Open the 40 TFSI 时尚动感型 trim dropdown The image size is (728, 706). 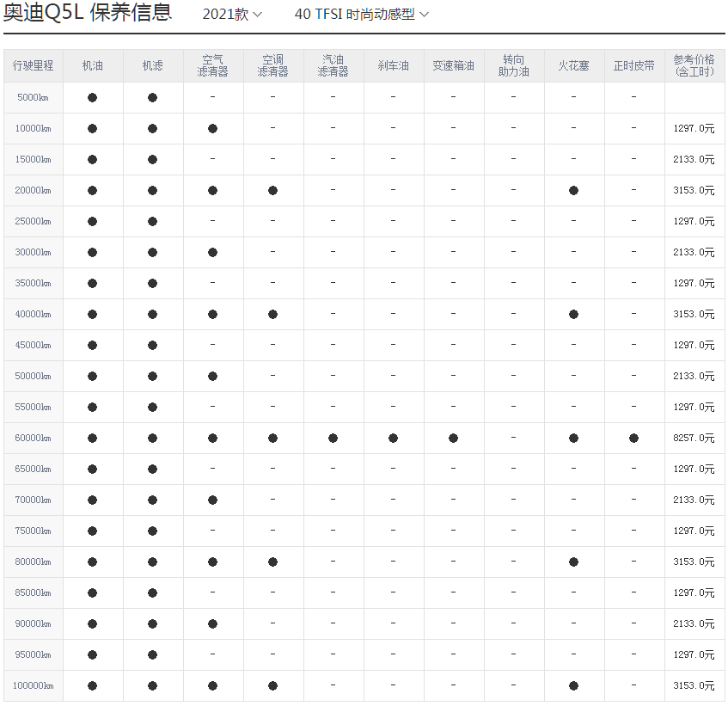click(361, 15)
